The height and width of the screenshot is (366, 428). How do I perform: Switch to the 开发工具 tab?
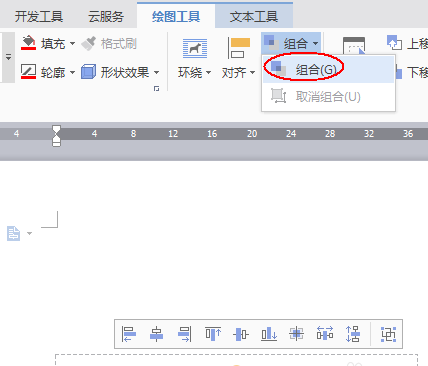pos(39,16)
